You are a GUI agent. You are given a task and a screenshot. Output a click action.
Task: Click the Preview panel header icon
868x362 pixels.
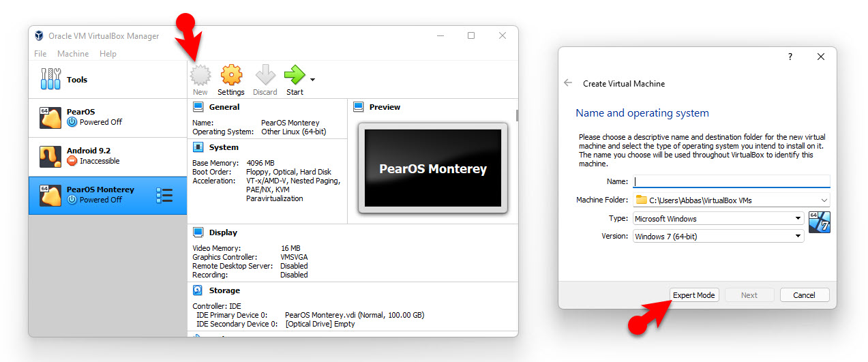coord(359,107)
